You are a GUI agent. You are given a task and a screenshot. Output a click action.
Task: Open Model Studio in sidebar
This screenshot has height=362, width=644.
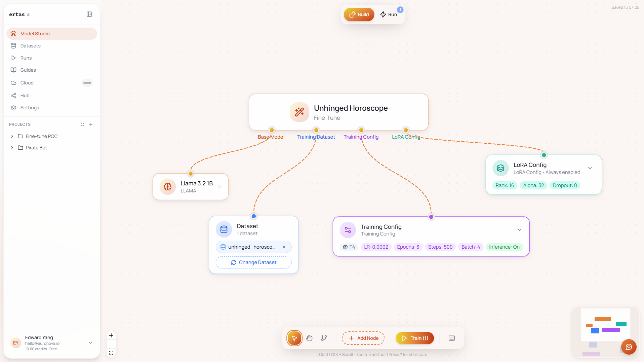[52, 34]
